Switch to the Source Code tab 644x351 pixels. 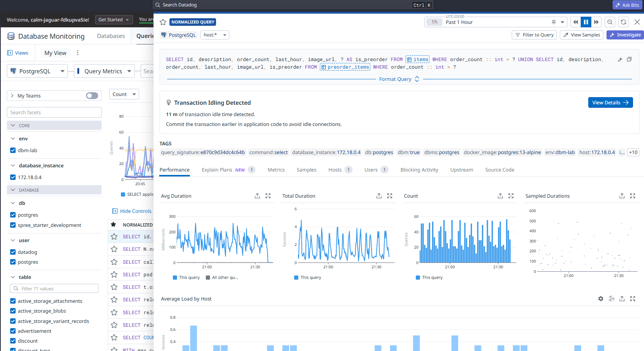(x=500, y=170)
